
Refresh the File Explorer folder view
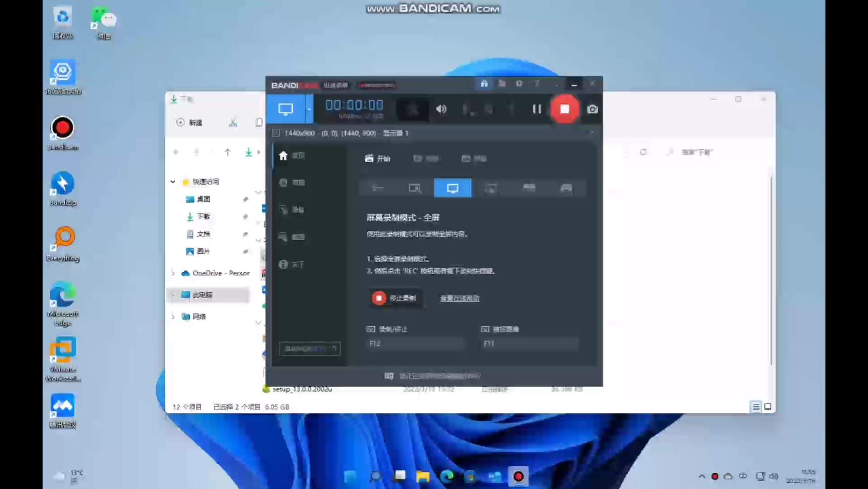pyautogui.click(x=643, y=152)
